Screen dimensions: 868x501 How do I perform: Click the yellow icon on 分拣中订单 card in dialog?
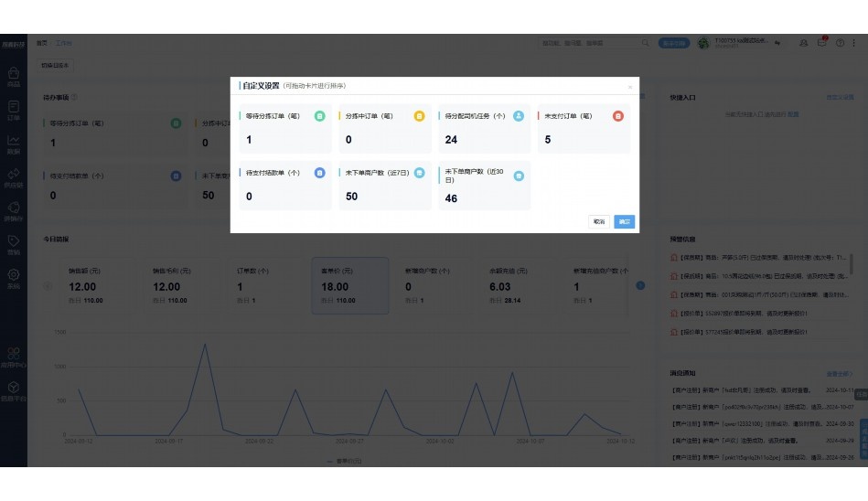pos(419,116)
